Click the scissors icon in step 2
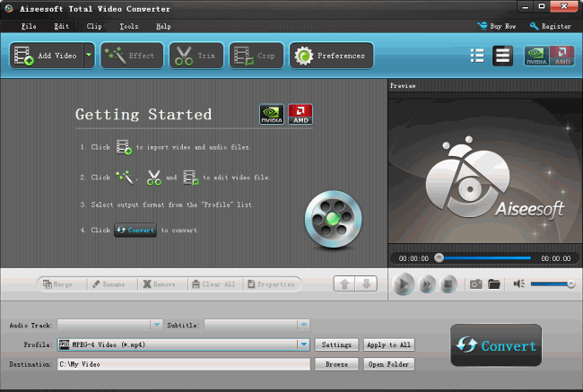583x392 pixels. (x=154, y=178)
